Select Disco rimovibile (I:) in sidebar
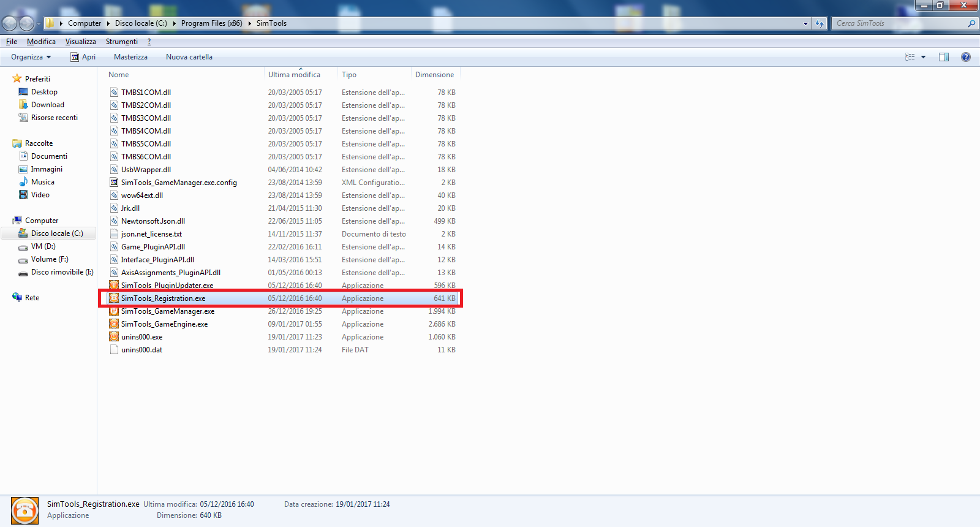Image resolution: width=980 pixels, height=527 pixels. [x=62, y=272]
